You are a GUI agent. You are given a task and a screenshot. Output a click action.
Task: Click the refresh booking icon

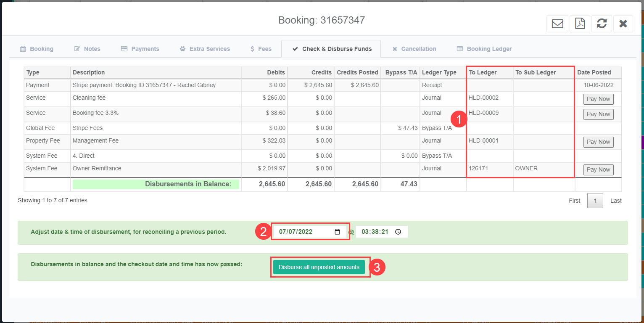click(x=602, y=24)
